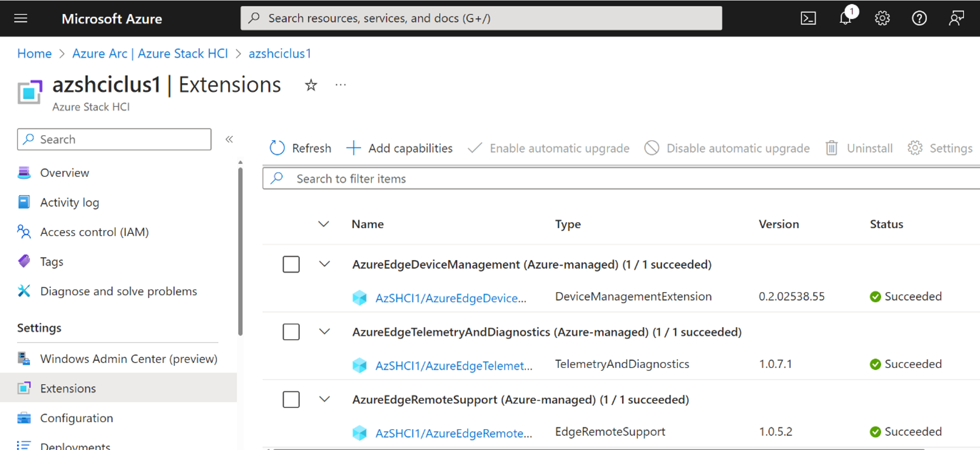This screenshot has width=980, height=450.
Task: Open the portal hamburger menu
Action: pyautogui.click(x=21, y=18)
